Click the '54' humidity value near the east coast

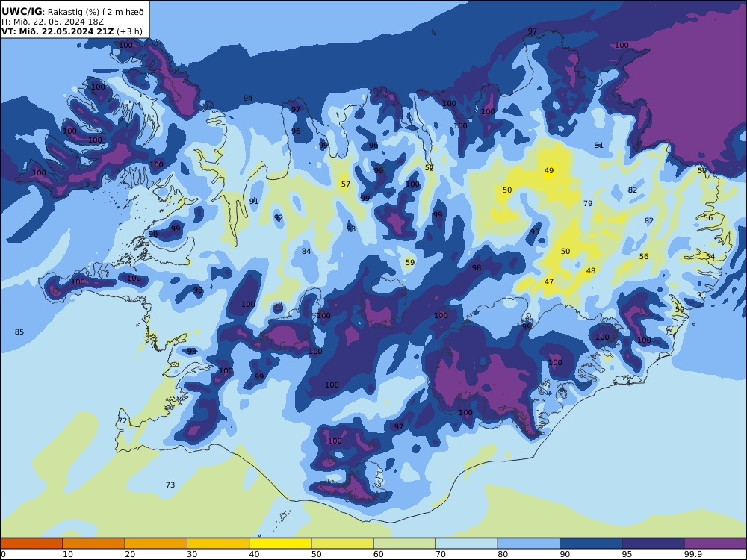click(x=710, y=257)
